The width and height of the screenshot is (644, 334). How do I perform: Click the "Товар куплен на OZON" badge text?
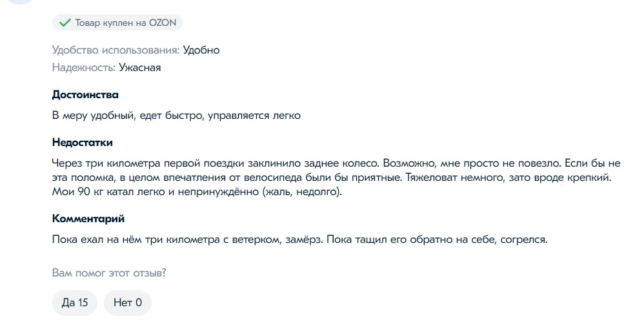pyautogui.click(x=125, y=23)
